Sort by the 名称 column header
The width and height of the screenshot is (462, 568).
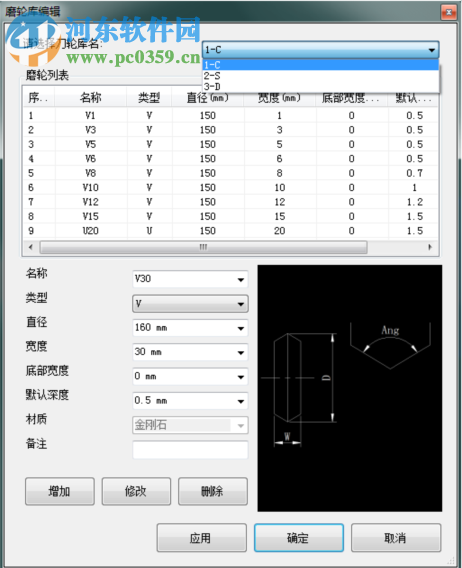click(x=91, y=97)
